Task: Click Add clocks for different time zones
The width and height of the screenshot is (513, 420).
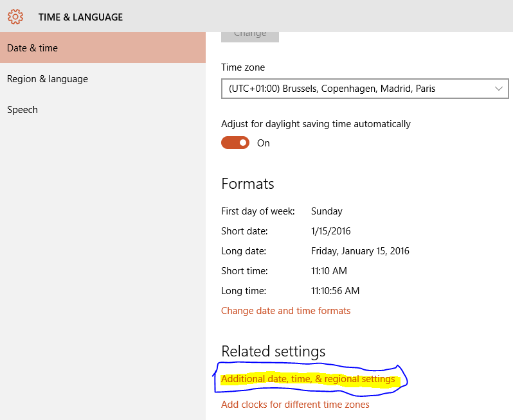Action: click(295, 405)
